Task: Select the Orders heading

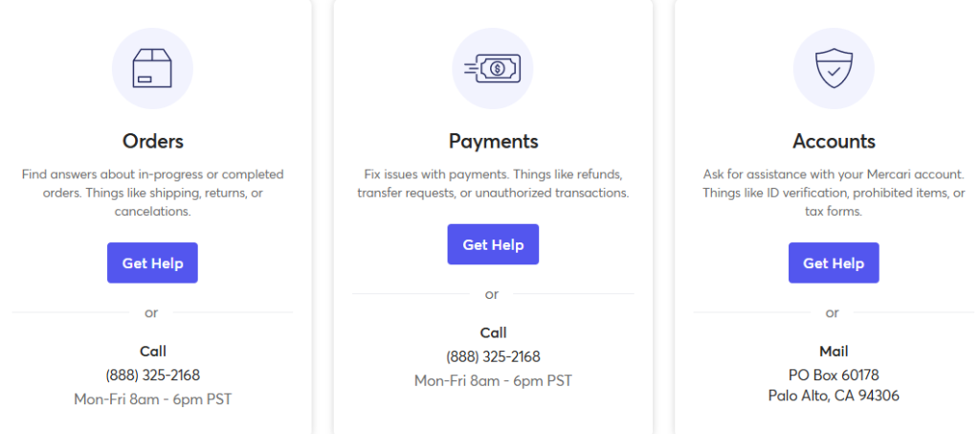Action: pyautogui.click(x=152, y=141)
